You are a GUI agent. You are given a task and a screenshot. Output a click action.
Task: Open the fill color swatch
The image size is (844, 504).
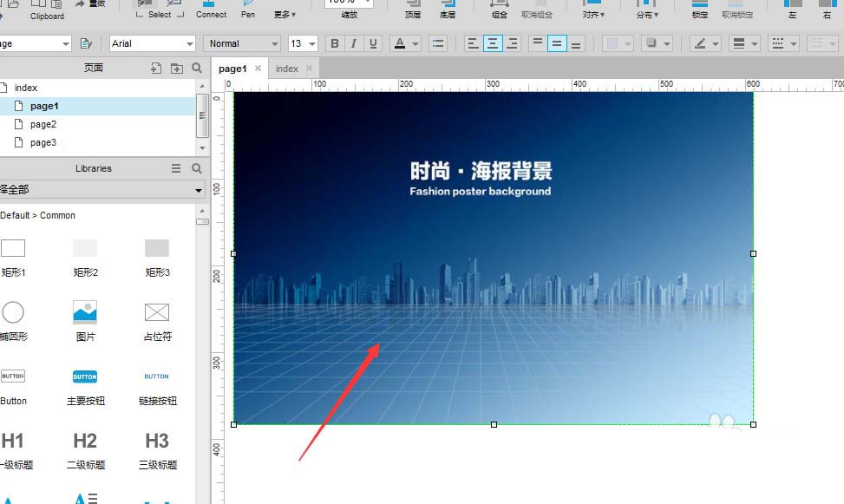pyautogui.click(x=612, y=43)
